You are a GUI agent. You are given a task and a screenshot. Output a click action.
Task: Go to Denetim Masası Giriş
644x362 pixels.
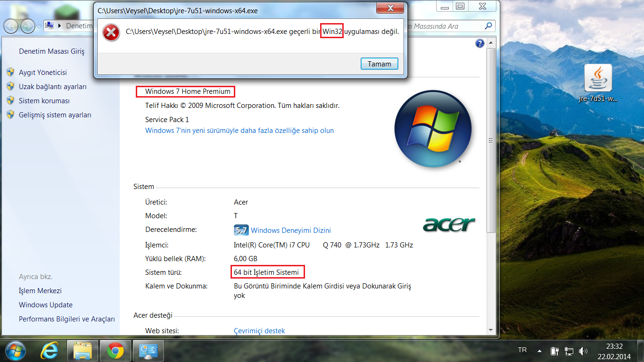click(x=52, y=51)
